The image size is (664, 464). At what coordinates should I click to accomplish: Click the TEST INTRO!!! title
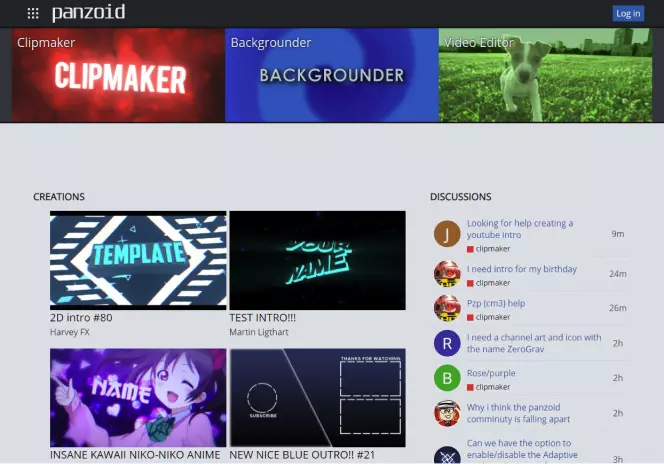click(x=263, y=318)
